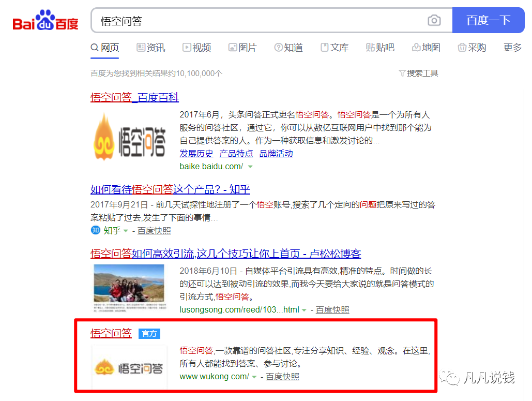The height and width of the screenshot is (401, 532).
Task: Click the 知道 search category icon
Action: point(278,47)
